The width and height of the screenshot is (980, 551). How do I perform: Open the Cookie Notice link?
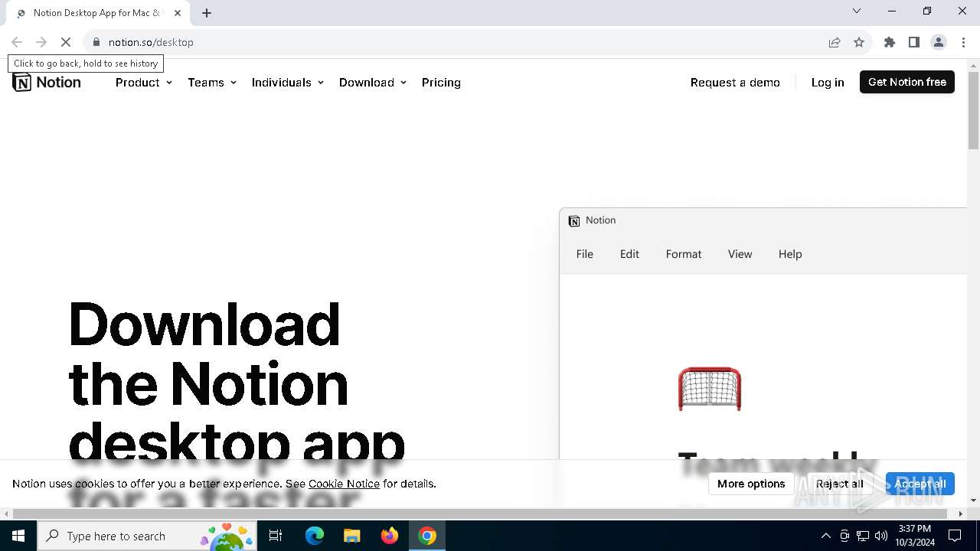[x=344, y=484]
